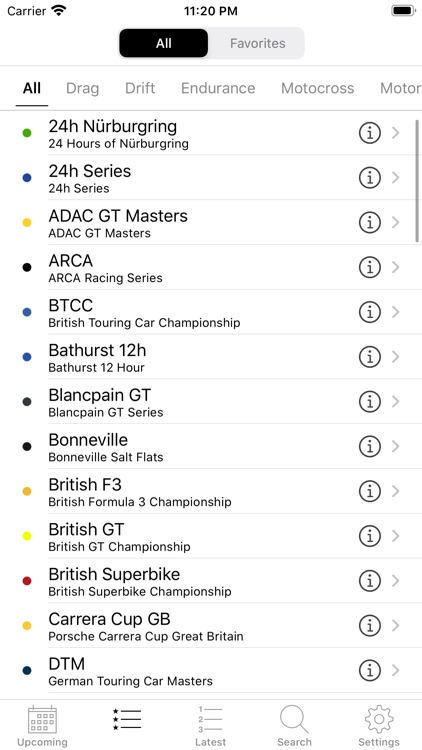Open Blancpain GT via its chevron
Viewport: 422px width, 750px height.
click(x=396, y=402)
